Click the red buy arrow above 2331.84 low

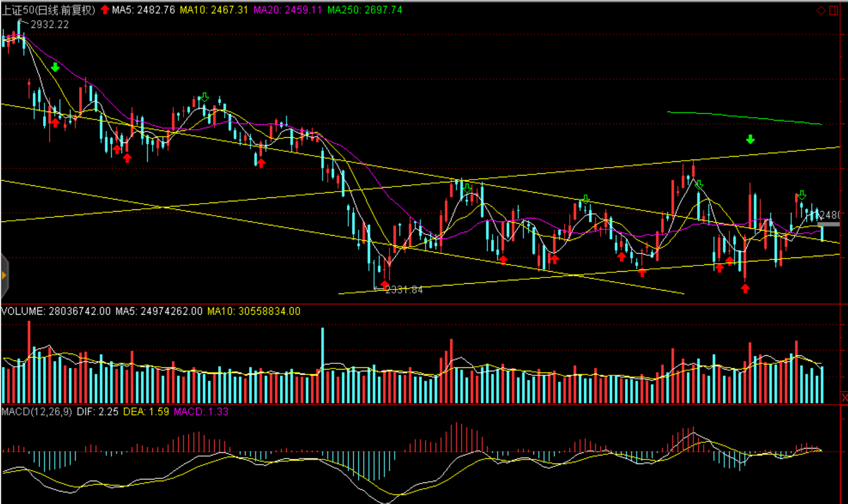tap(384, 284)
